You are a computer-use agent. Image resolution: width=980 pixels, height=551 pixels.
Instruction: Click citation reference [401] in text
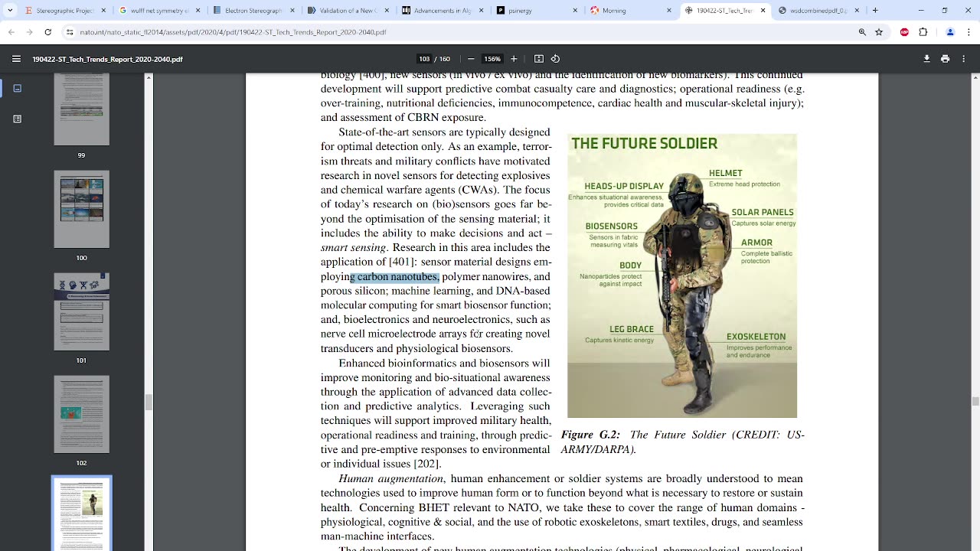pyautogui.click(x=403, y=262)
